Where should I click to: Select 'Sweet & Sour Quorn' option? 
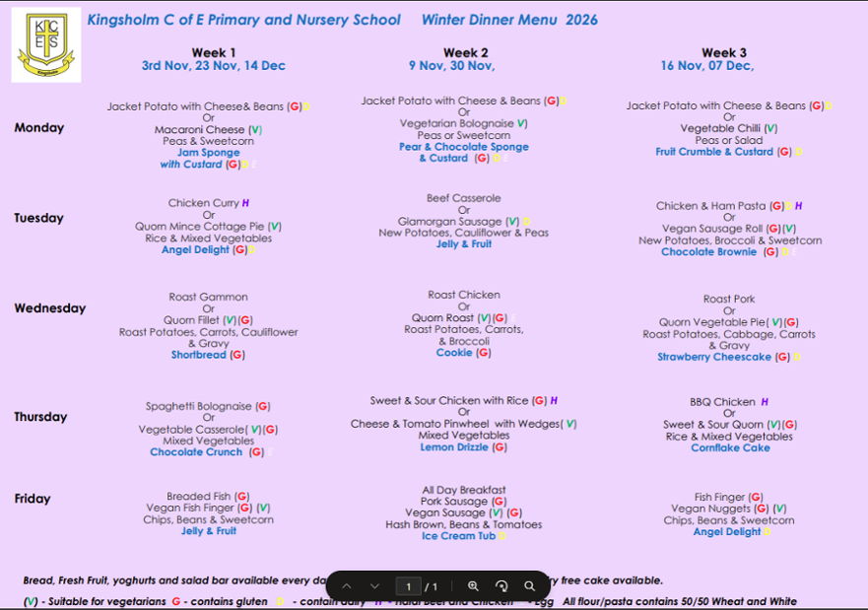pos(713,425)
